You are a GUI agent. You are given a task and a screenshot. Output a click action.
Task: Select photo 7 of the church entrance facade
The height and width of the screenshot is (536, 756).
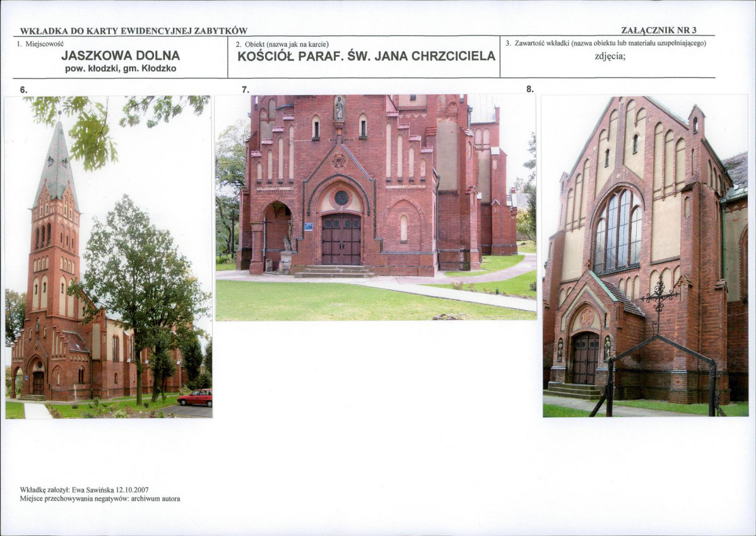[x=375, y=207]
